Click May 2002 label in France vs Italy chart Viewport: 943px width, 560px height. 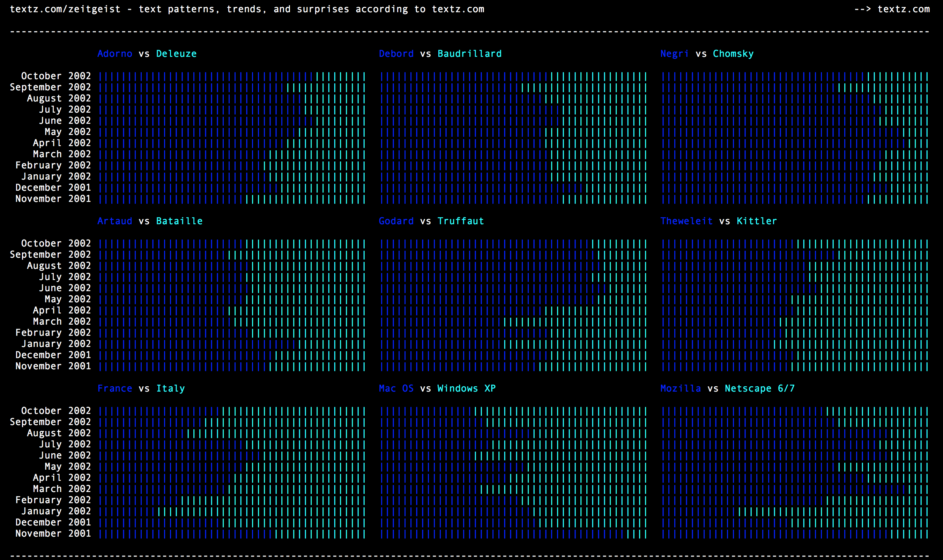[x=68, y=467]
